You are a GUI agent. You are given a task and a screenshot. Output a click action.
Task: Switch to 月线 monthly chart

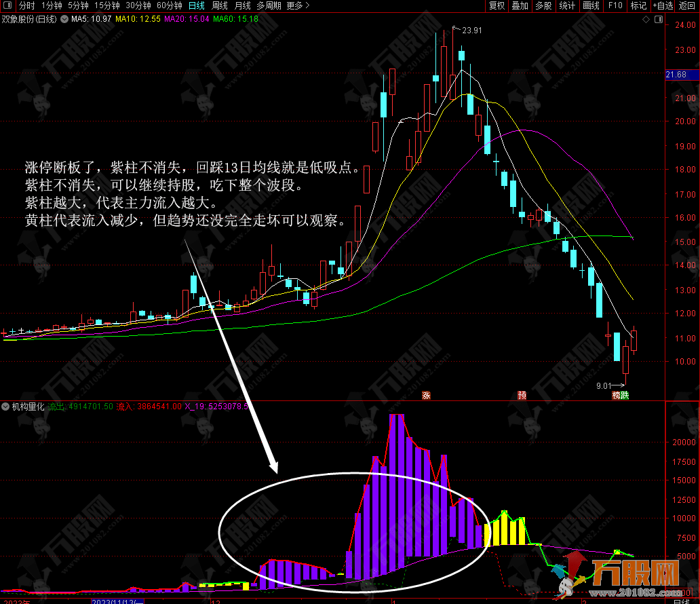tap(243, 5)
